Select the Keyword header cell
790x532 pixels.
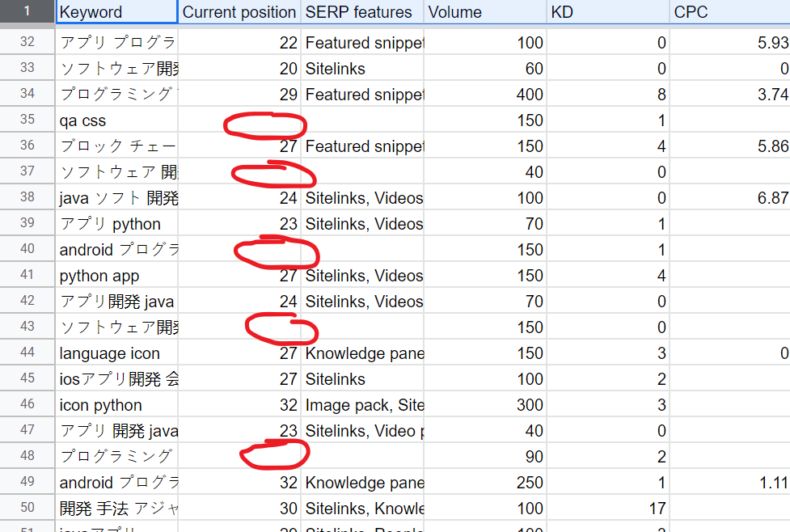pyautogui.click(x=116, y=12)
